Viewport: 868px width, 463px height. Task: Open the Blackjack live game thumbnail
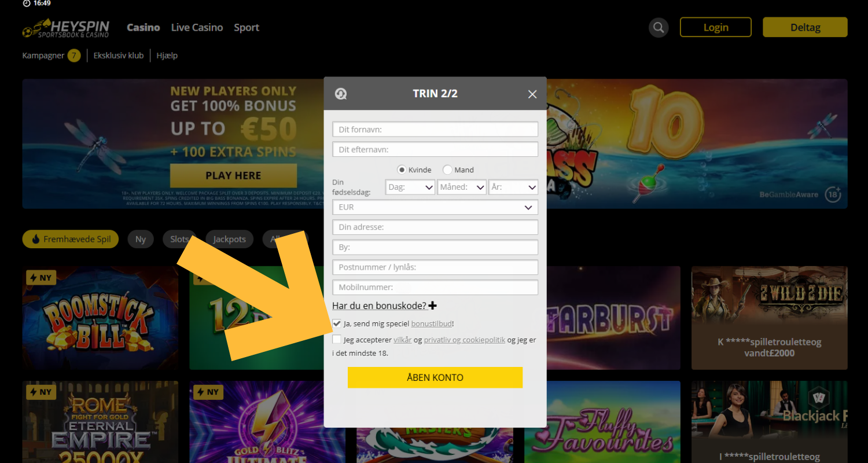coord(770,421)
